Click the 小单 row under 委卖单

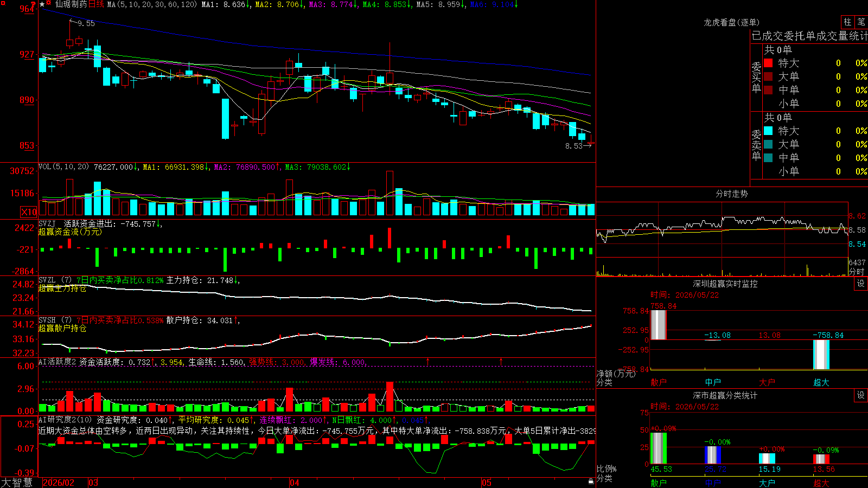click(815, 171)
